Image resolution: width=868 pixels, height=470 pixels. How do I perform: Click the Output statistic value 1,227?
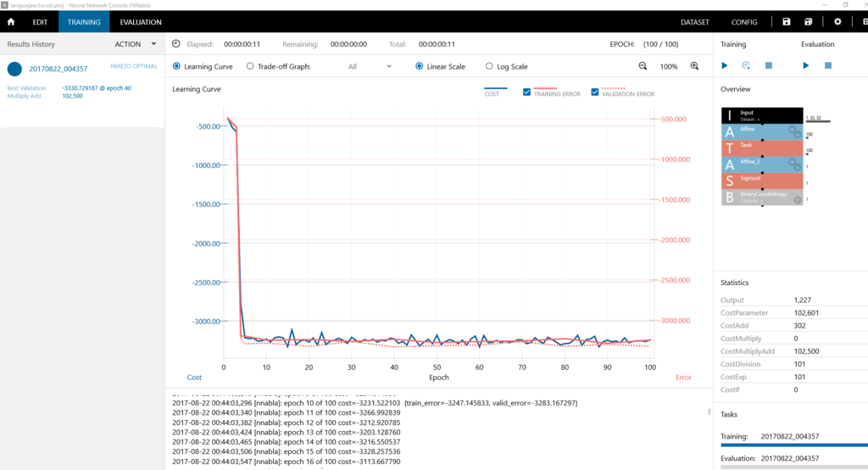[x=802, y=299]
